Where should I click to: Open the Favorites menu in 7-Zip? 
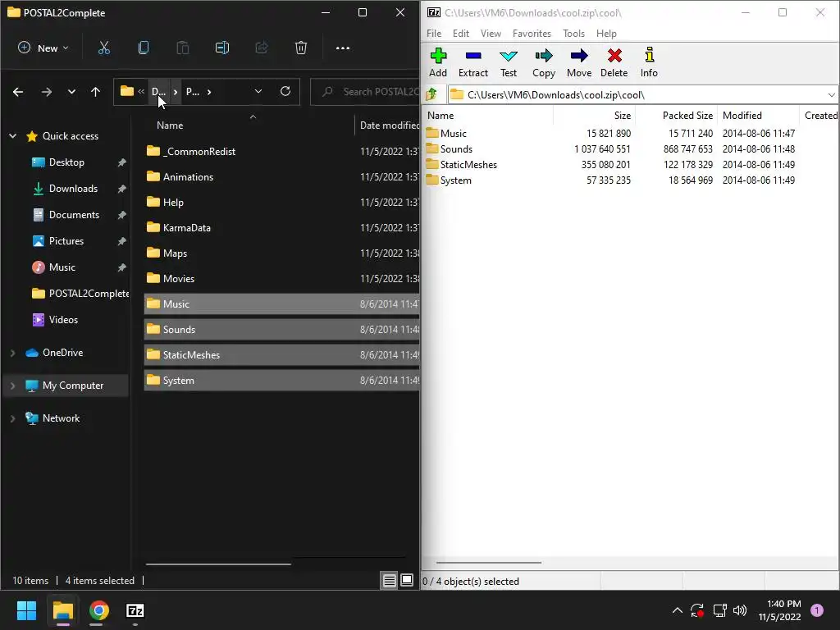click(x=532, y=33)
